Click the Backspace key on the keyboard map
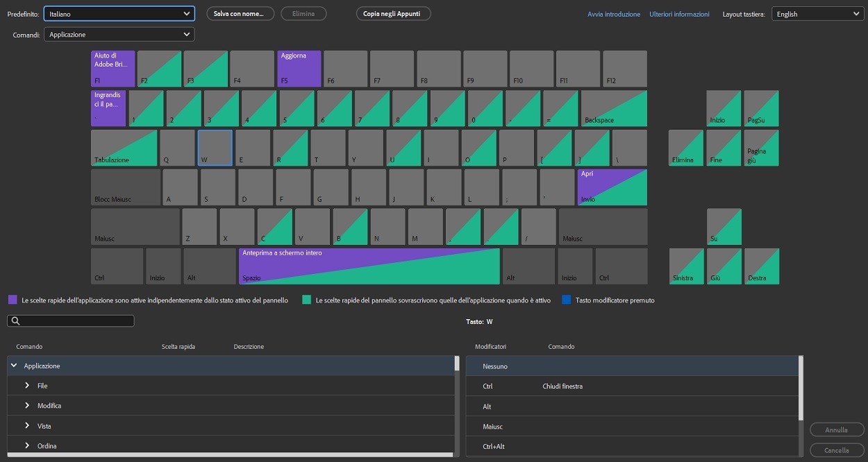 613,108
